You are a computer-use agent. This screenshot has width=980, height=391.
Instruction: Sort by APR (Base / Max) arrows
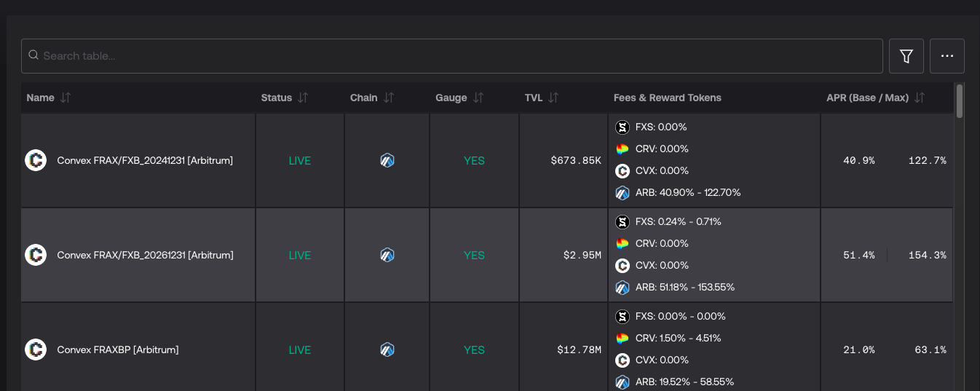(x=920, y=98)
